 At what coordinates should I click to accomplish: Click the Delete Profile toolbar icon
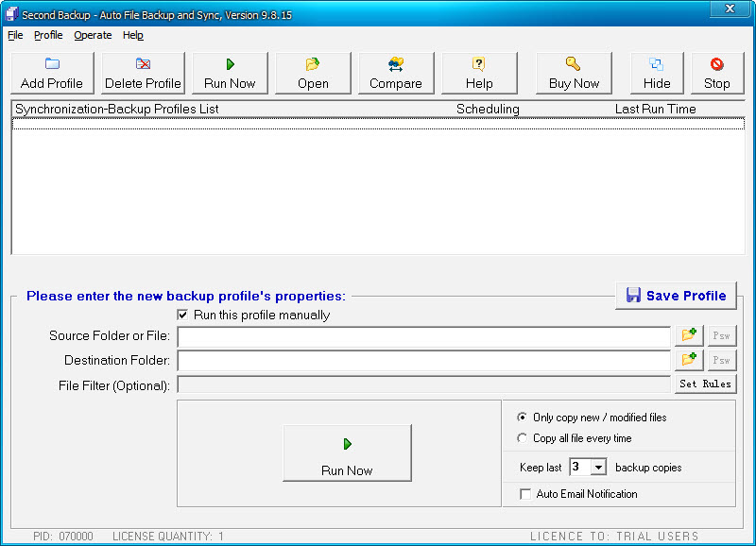click(143, 64)
